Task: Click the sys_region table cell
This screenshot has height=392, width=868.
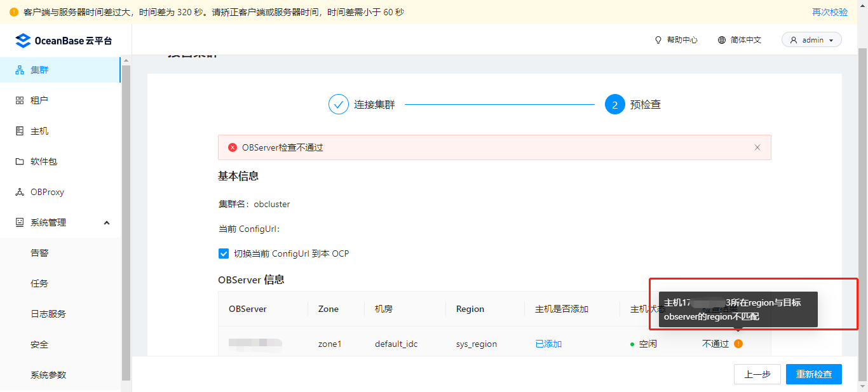Action: tap(477, 344)
